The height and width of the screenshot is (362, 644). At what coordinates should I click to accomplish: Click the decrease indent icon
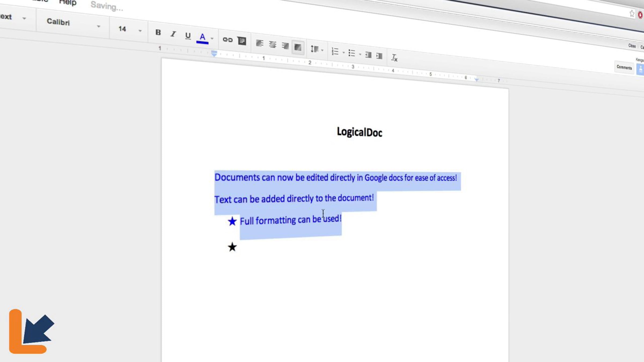(368, 55)
